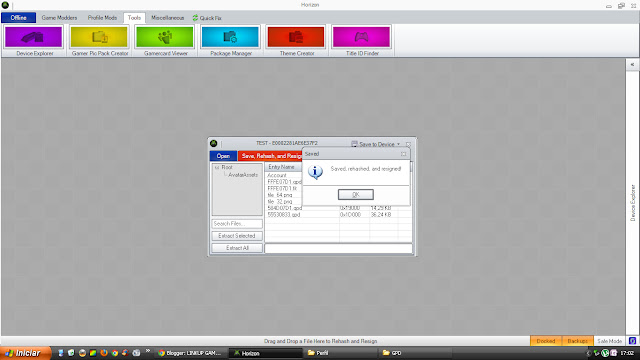Click the blue icon beside Safe Mode

coord(632,341)
